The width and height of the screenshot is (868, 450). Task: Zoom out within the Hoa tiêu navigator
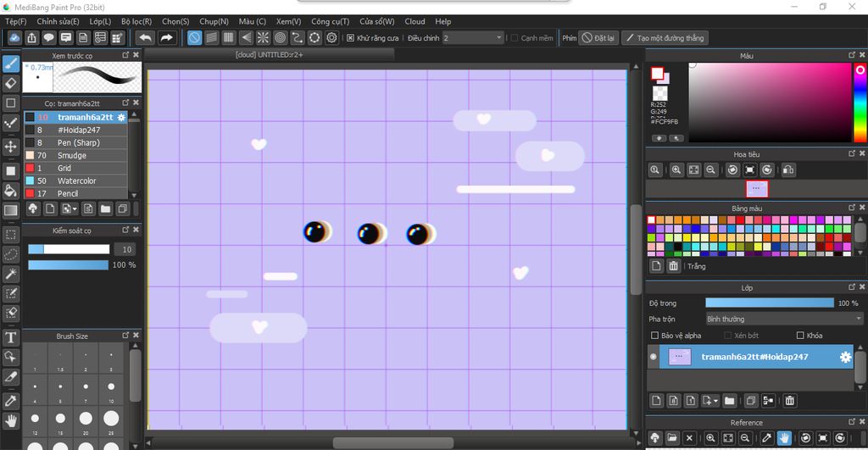pos(711,170)
